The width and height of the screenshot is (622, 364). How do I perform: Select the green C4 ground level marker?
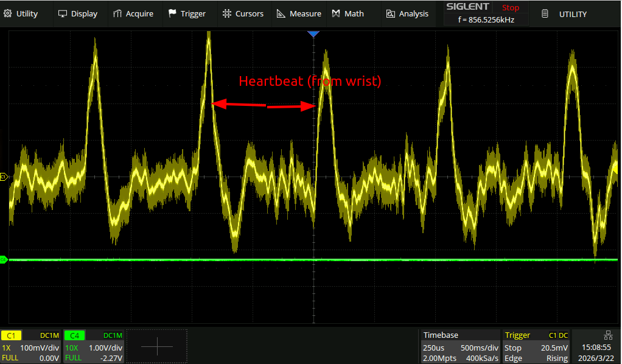(x=4, y=260)
